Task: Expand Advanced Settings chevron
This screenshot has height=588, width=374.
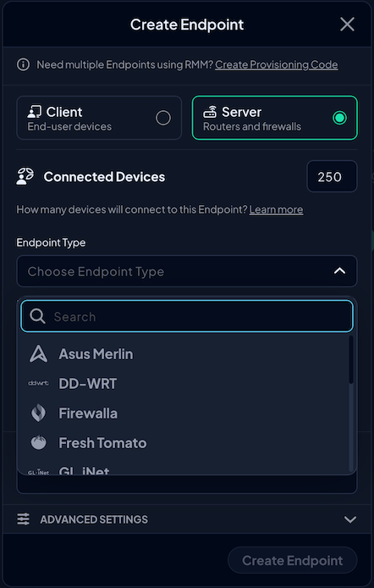Action: pyautogui.click(x=350, y=519)
